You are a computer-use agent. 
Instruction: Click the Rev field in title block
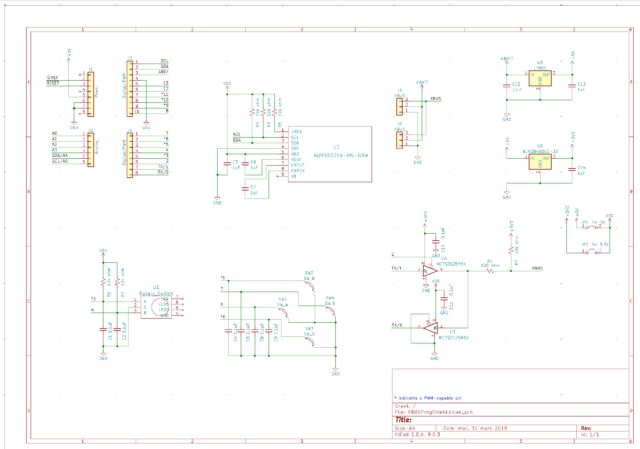[x=586, y=428]
